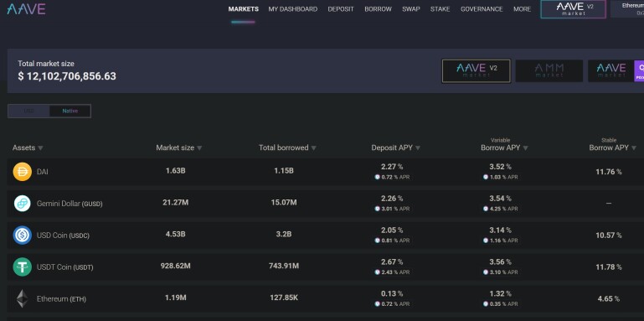Click USDC stable borrow APY 10.57 %

coord(609,236)
